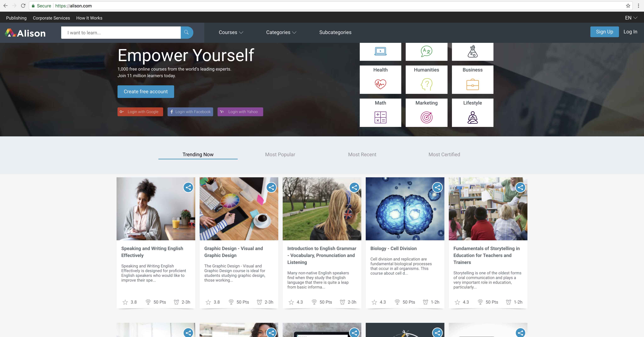Open the How It Works link

tap(89, 18)
